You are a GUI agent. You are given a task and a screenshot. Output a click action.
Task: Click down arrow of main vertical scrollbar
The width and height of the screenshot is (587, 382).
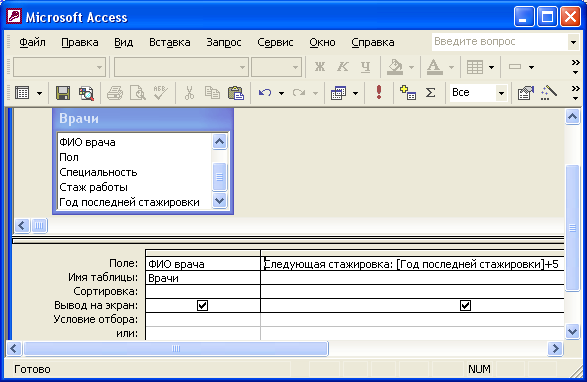pyautogui.click(x=572, y=331)
